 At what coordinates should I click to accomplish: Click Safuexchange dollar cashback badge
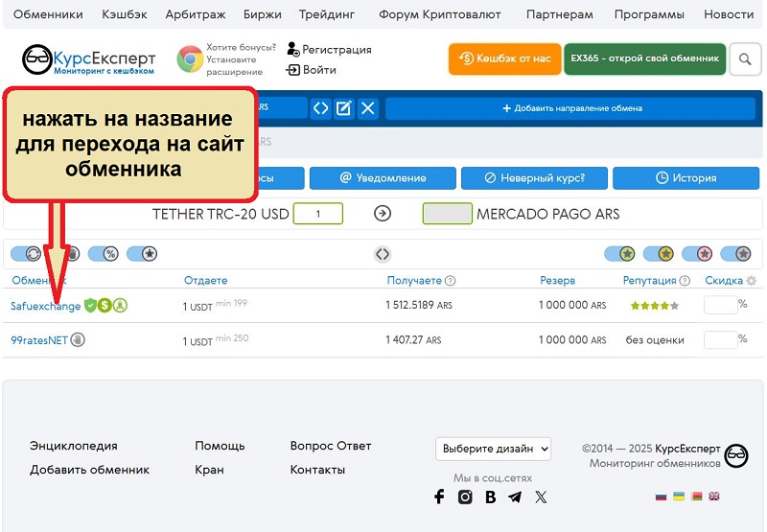(x=105, y=306)
